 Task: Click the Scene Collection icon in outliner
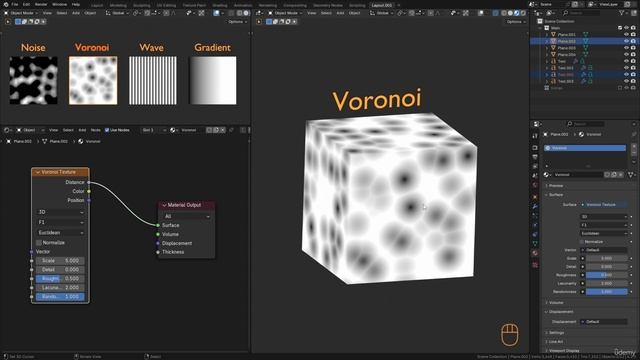coord(540,21)
